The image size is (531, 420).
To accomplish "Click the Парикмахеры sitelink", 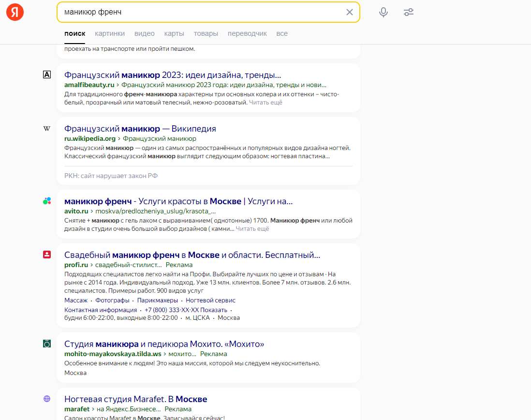I will pos(158,300).
